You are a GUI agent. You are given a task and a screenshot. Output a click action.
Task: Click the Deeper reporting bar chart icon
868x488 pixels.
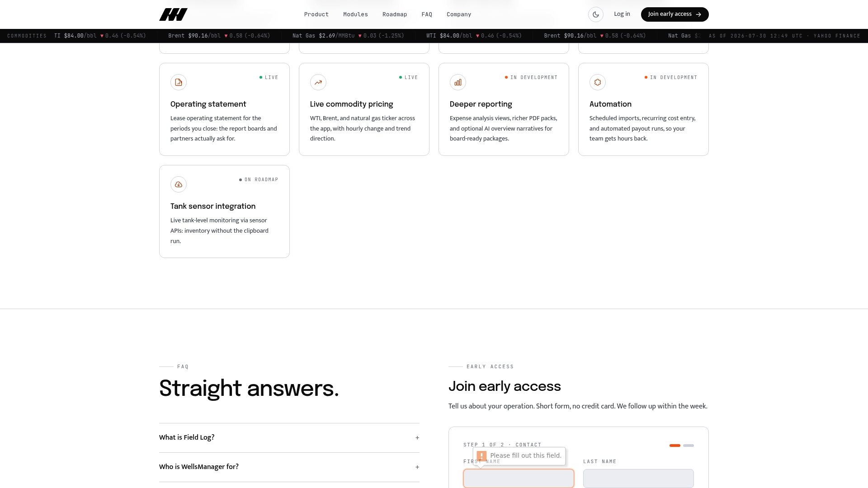pyautogui.click(x=458, y=82)
